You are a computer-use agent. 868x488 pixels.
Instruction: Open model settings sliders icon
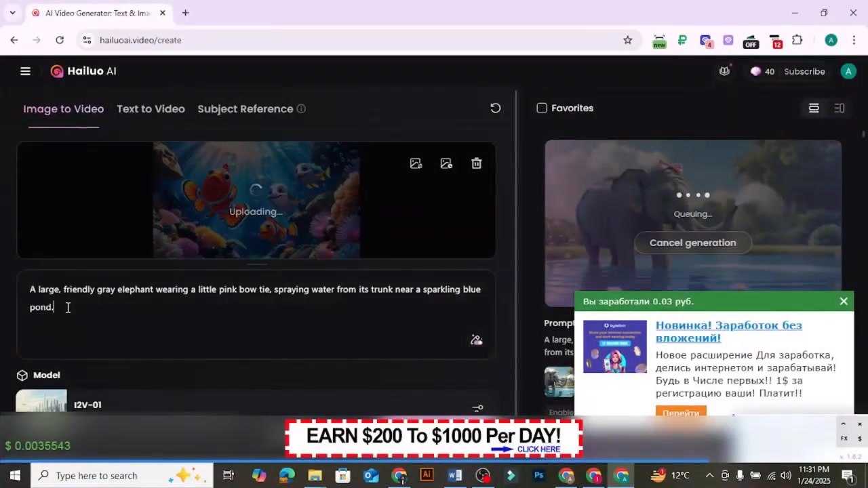[x=477, y=409]
